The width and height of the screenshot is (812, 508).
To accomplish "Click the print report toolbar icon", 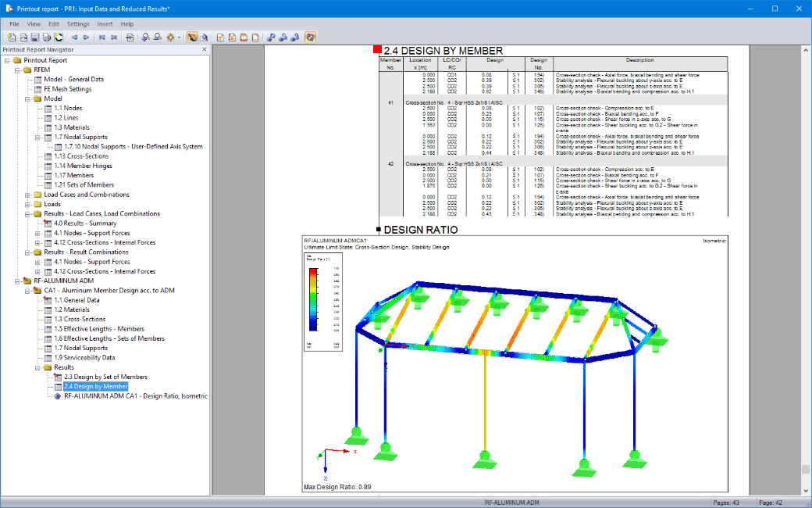I will [x=47, y=38].
